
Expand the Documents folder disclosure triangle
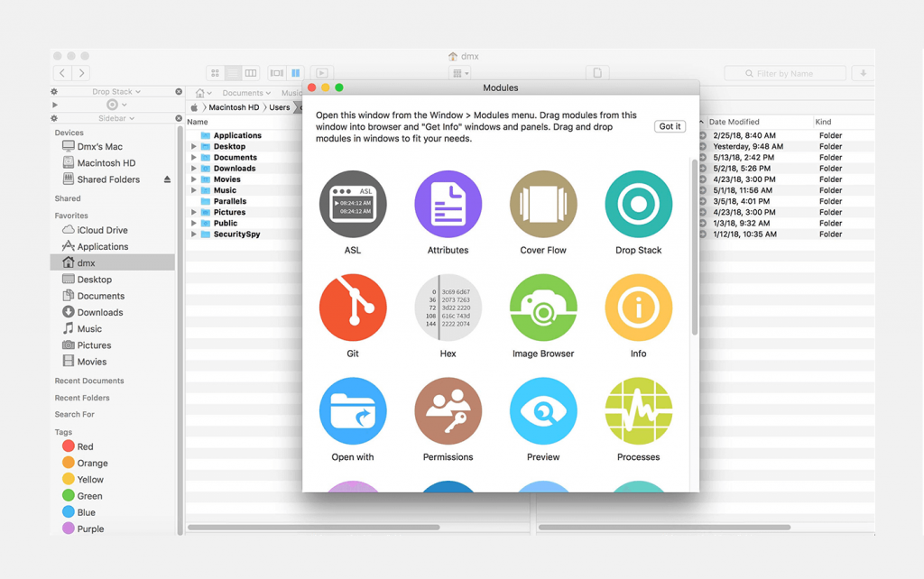click(193, 157)
